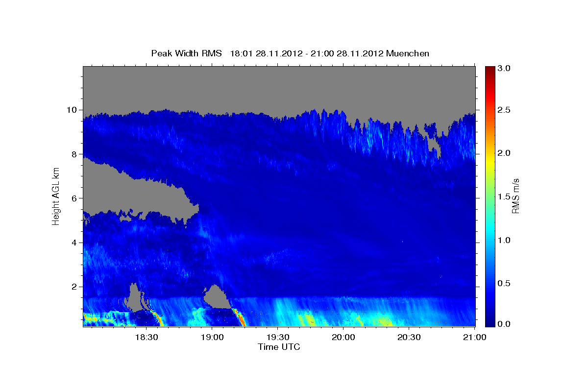
Task: Click the '18:30' time tick label
Action: (x=146, y=337)
